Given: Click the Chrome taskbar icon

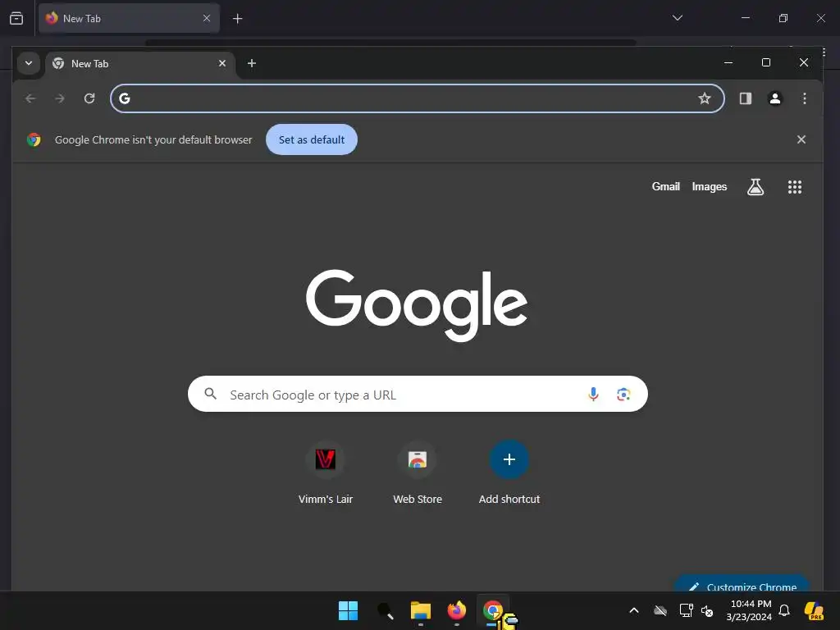Looking at the screenshot, I should click(x=492, y=610).
